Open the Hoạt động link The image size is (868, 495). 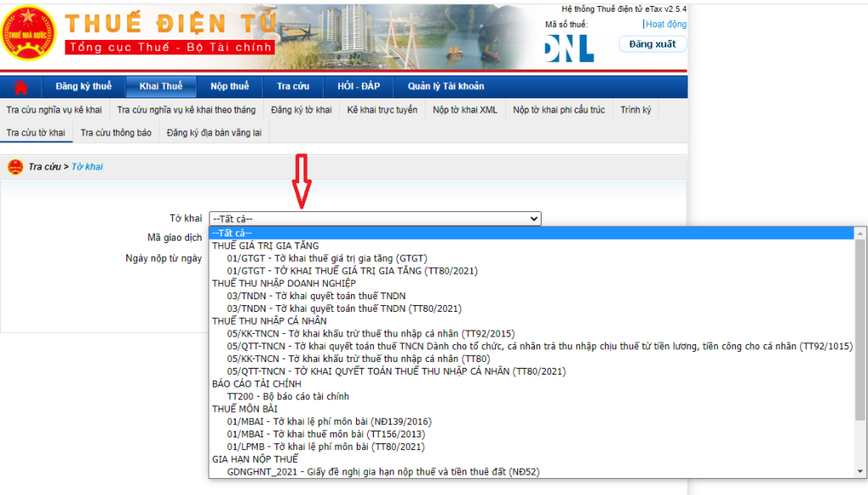coord(665,25)
